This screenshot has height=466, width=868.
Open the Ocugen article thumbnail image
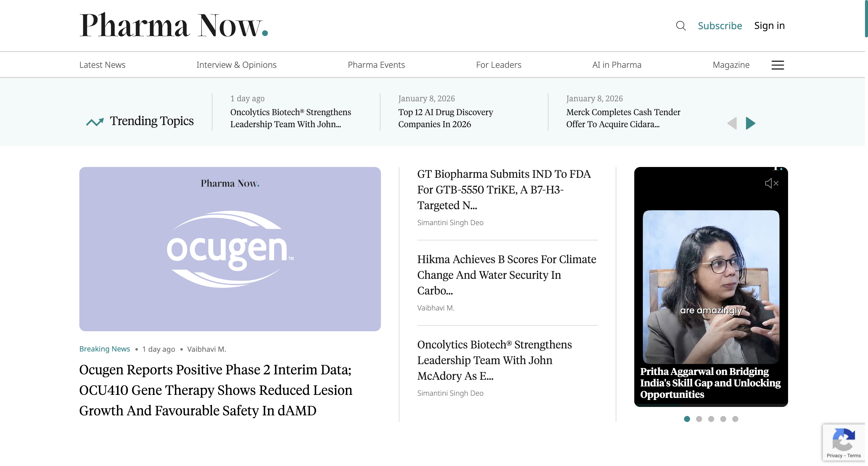click(x=230, y=249)
